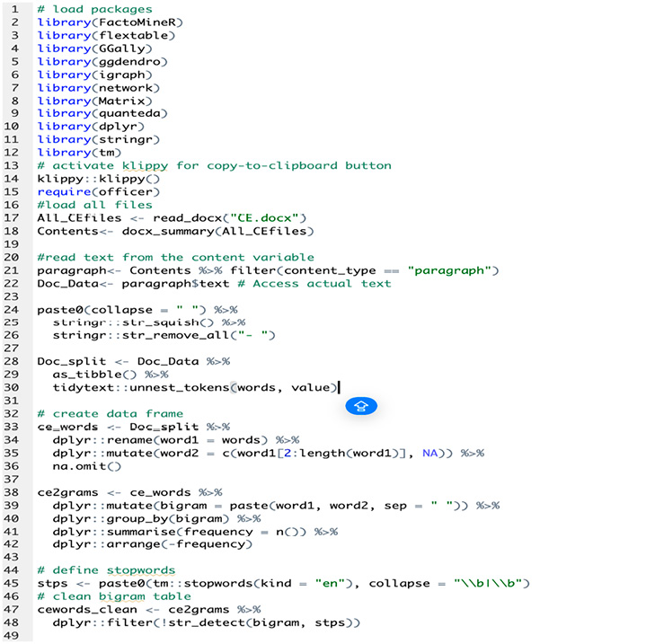This screenshot has height=644, width=655.
Task: Click the blue up-arrow floating button
Action: click(361, 406)
